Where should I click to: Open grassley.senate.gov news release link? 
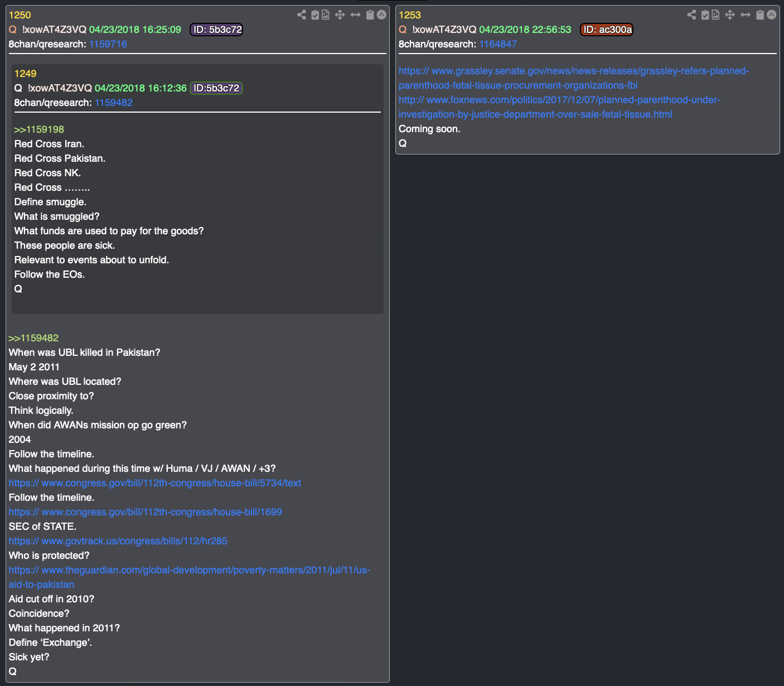[x=574, y=78]
